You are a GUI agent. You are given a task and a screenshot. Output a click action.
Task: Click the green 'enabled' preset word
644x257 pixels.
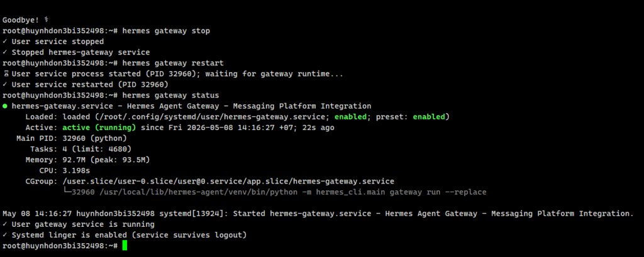coord(429,117)
